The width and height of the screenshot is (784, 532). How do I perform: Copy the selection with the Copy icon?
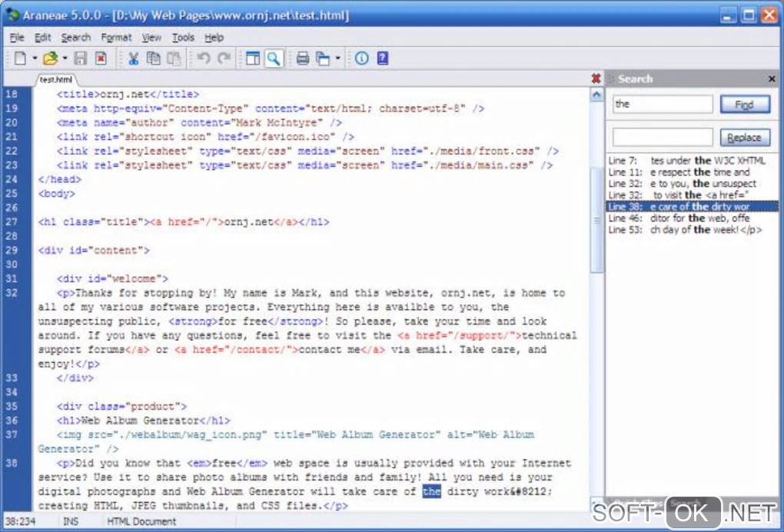point(154,58)
